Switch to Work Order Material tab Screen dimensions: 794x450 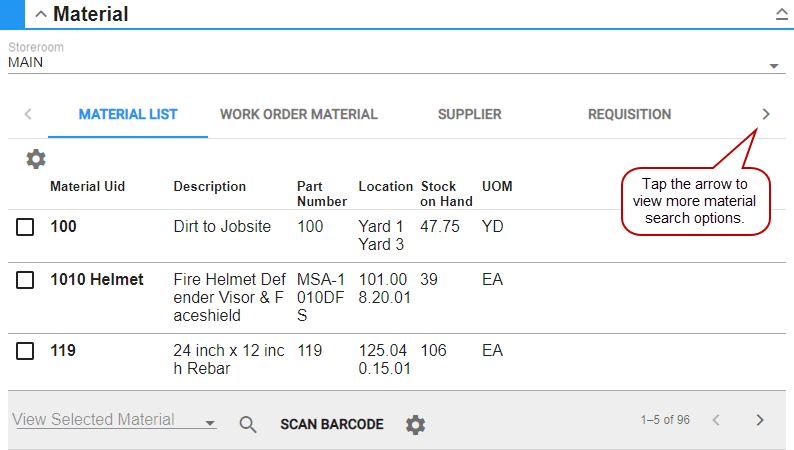click(x=299, y=114)
